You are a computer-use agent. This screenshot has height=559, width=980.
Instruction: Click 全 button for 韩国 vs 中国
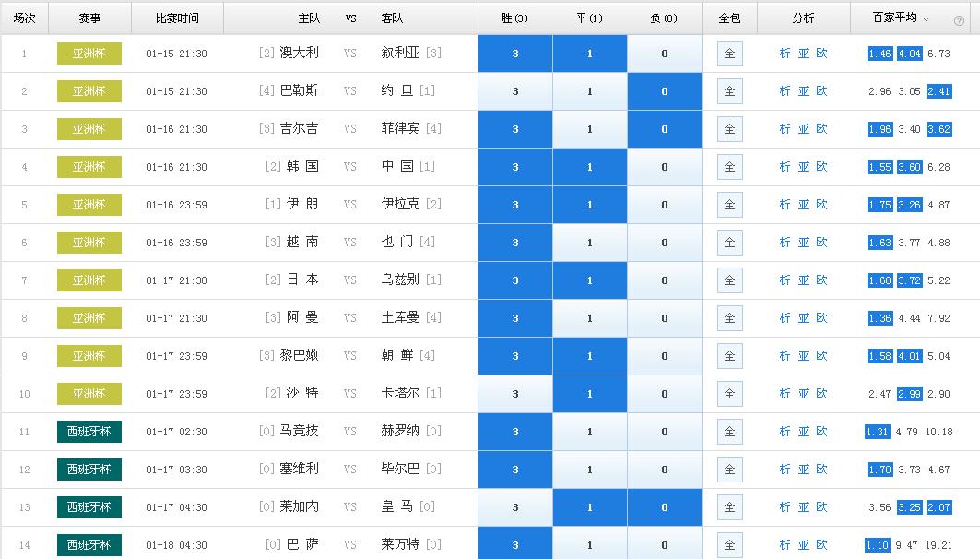click(x=729, y=167)
